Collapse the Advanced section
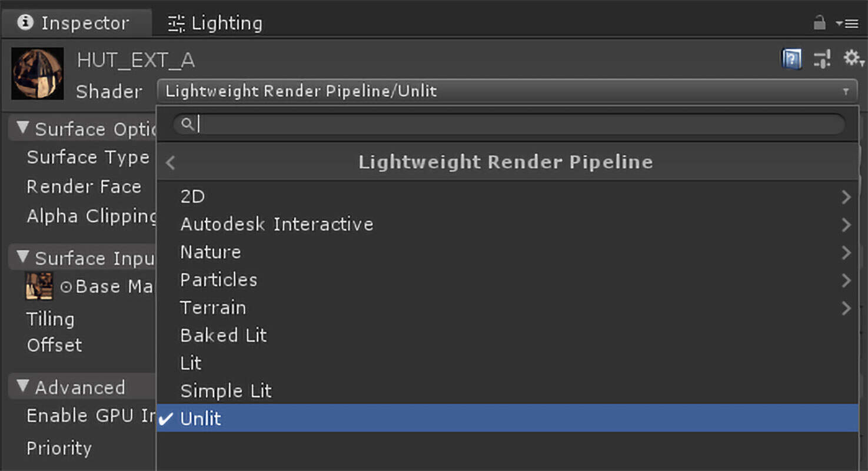 pyautogui.click(x=23, y=386)
